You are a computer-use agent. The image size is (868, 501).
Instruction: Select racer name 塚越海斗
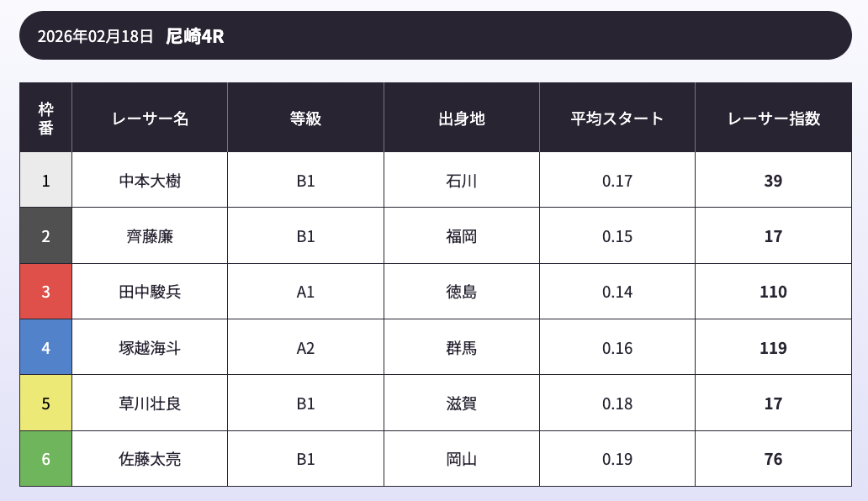pyautogui.click(x=150, y=347)
